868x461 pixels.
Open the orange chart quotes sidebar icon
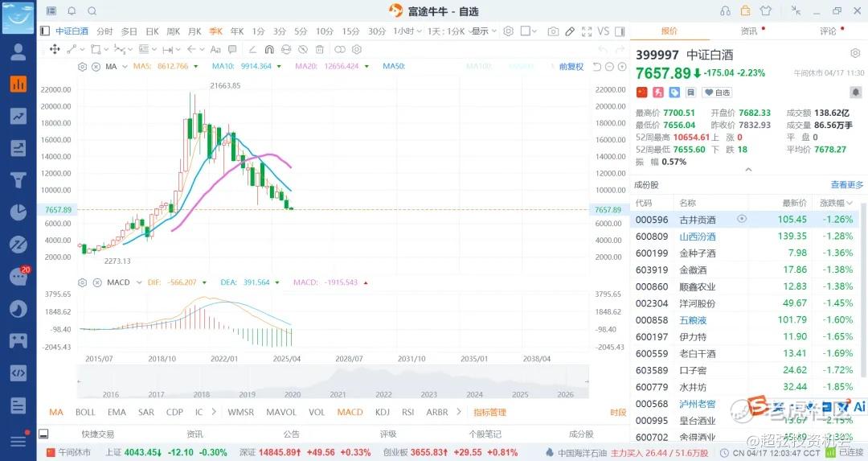pos(18,84)
